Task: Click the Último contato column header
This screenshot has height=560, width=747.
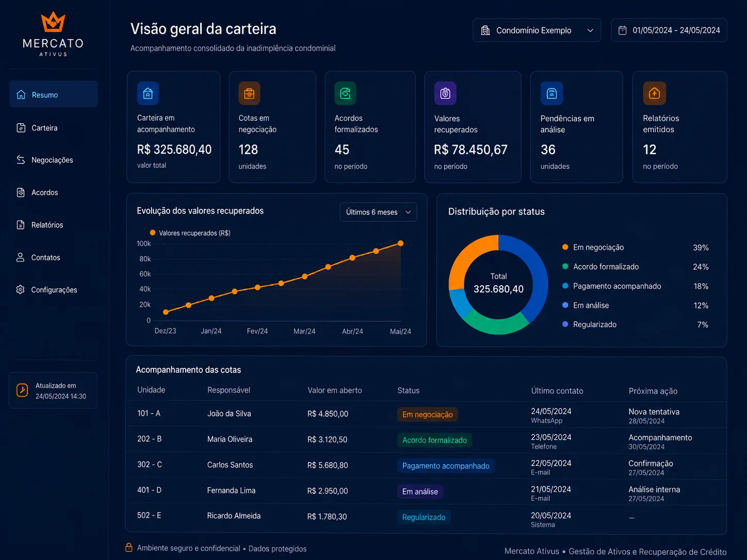Action: click(557, 391)
